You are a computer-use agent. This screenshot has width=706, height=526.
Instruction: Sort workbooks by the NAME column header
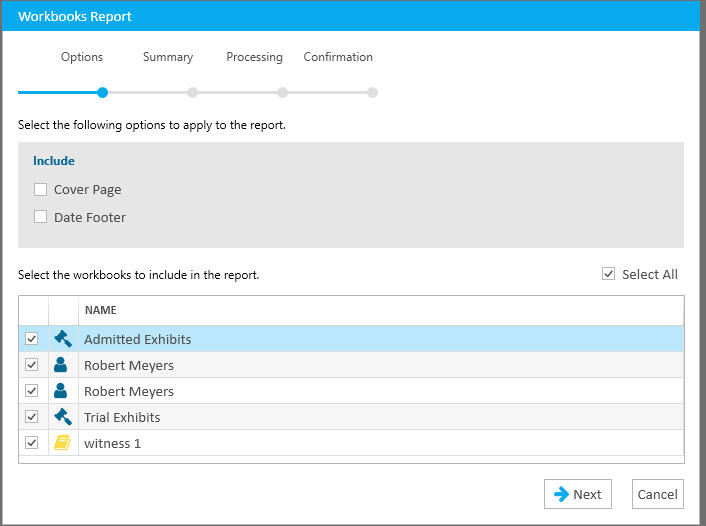coord(101,310)
